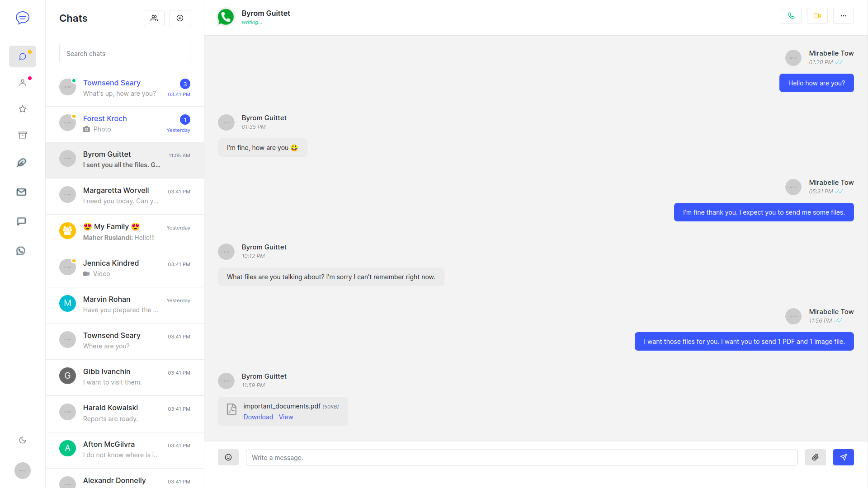View the important_documents.pdf file

point(286,417)
